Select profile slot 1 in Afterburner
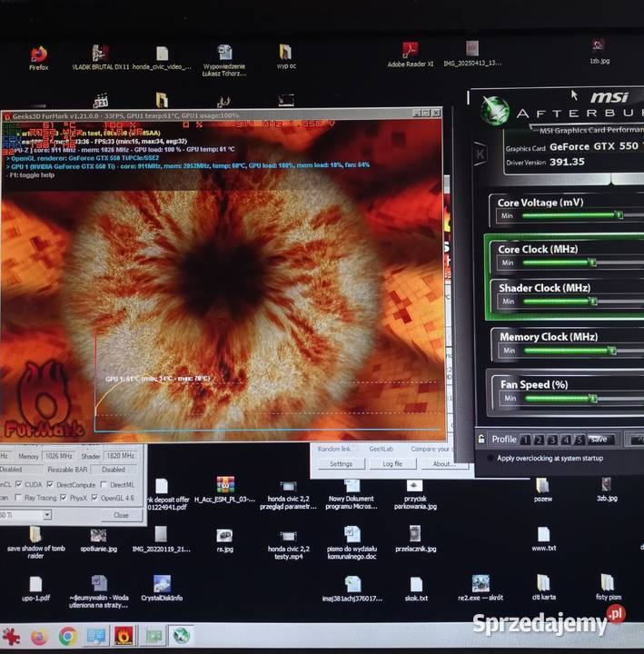 pyautogui.click(x=526, y=440)
